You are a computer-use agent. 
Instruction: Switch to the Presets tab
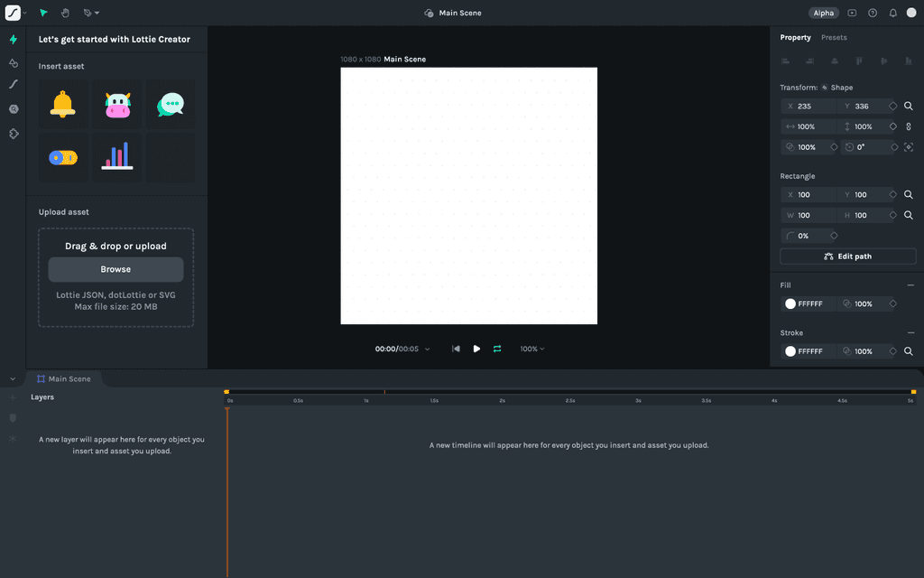coord(834,37)
